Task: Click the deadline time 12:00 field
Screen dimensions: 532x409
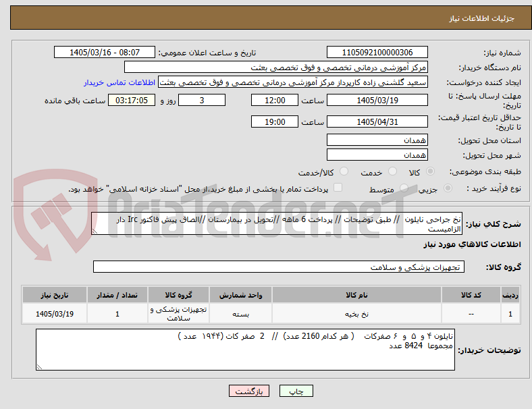Action: click(275, 100)
